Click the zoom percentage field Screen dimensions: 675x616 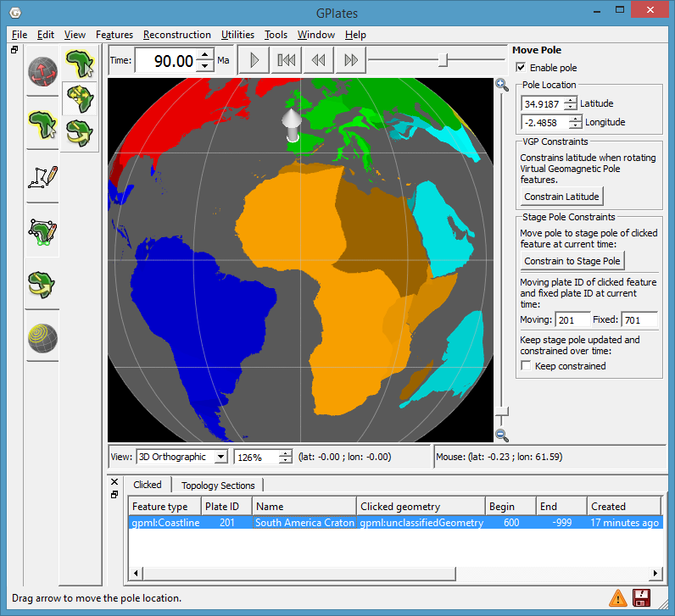pyautogui.click(x=257, y=457)
